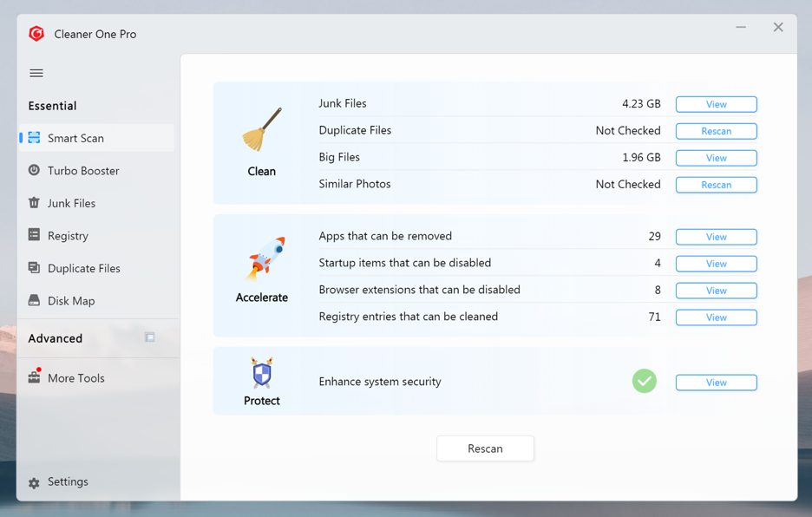View registry entries that can be cleaned
The image size is (812, 517).
click(x=716, y=317)
